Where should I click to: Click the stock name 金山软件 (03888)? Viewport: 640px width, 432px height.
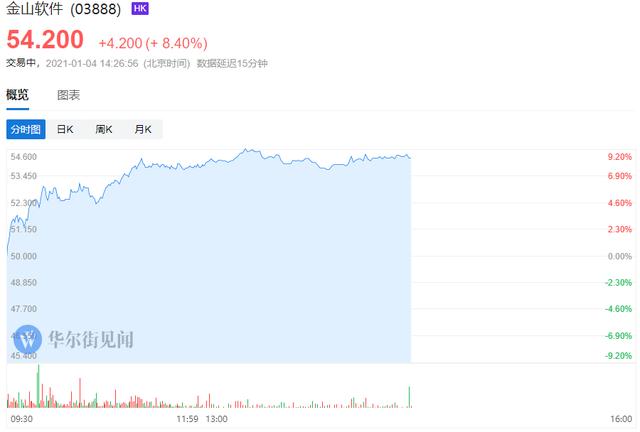click(x=64, y=9)
